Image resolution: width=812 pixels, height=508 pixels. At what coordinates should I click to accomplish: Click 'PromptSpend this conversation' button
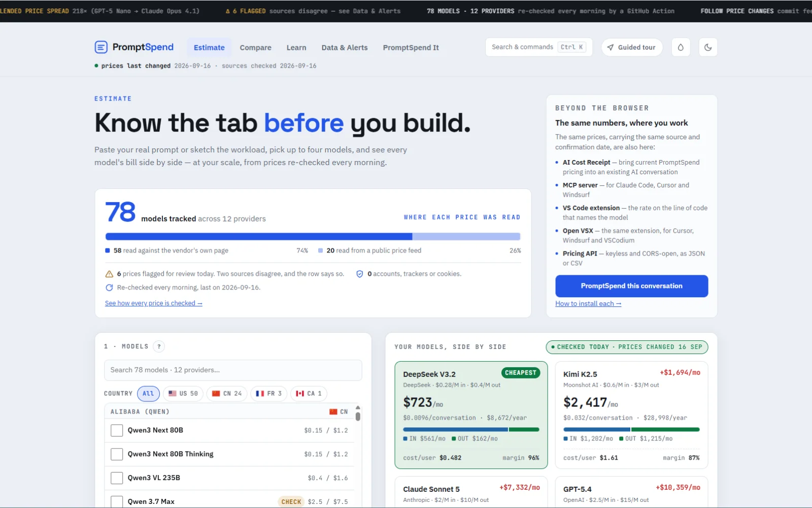click(x=632, y=286)
